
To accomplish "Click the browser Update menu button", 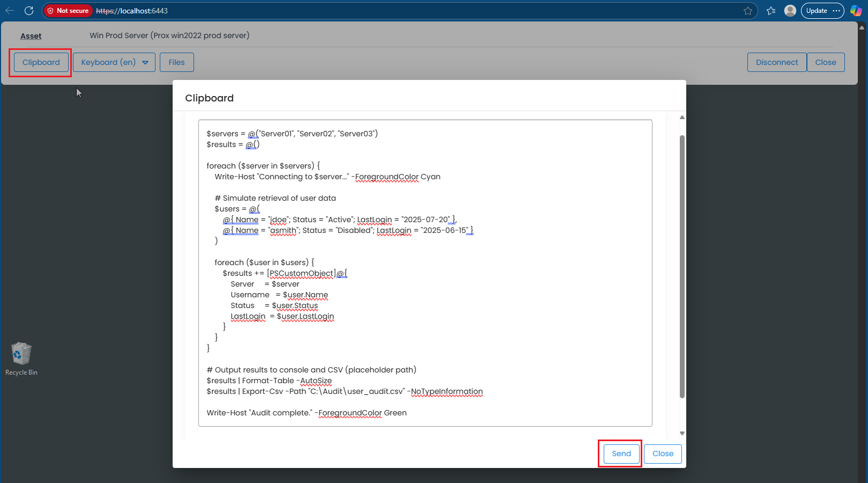I will (822, 11).
